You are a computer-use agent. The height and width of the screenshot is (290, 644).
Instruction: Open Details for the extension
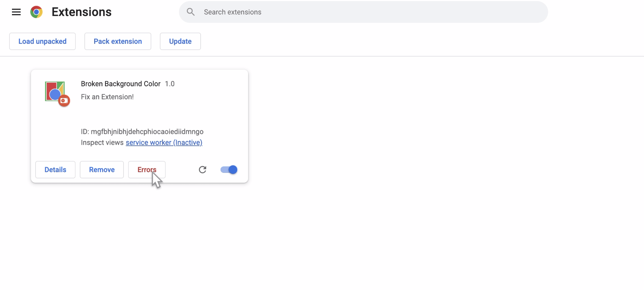point(55,170)
